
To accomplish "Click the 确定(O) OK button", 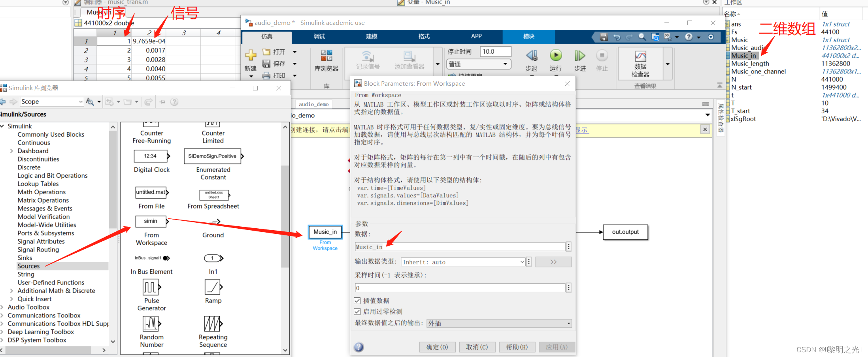I will [x=437, y=347].
